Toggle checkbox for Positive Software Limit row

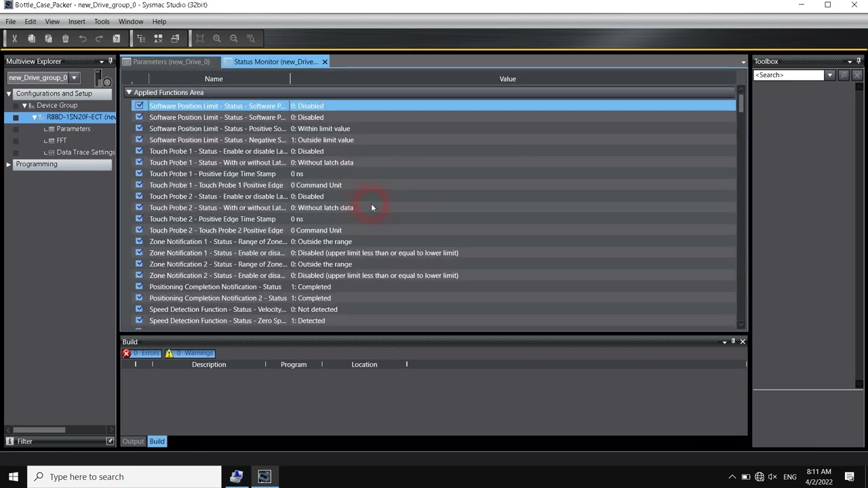(x=139, y=128)
